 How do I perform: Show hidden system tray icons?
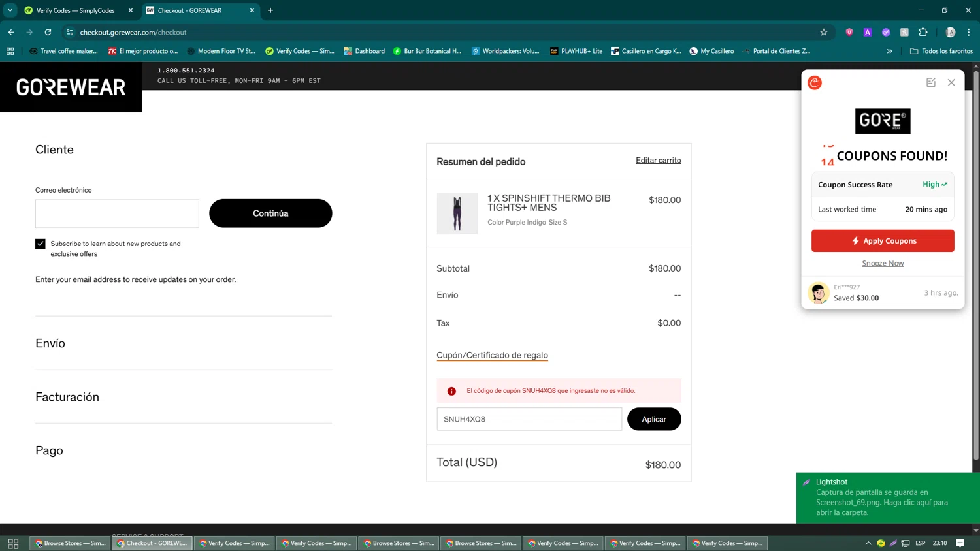(x=868, y=543)
